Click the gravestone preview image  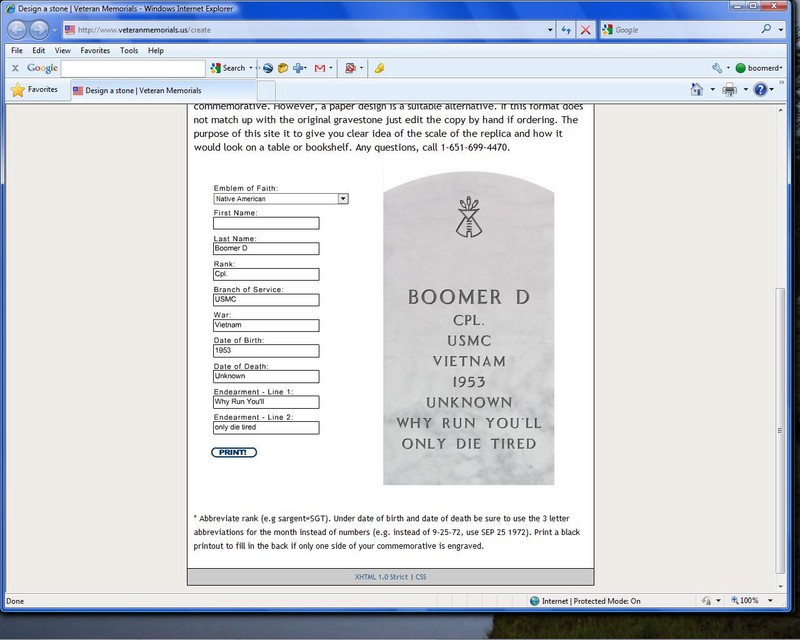pyautogui.click(x=468, y=328)
